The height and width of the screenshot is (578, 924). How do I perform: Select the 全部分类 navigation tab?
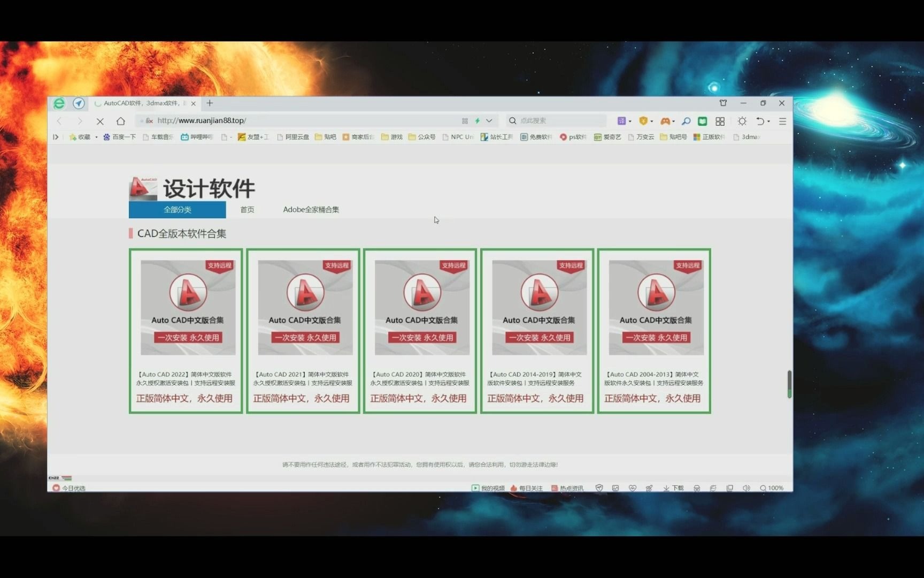coord(178,210)
